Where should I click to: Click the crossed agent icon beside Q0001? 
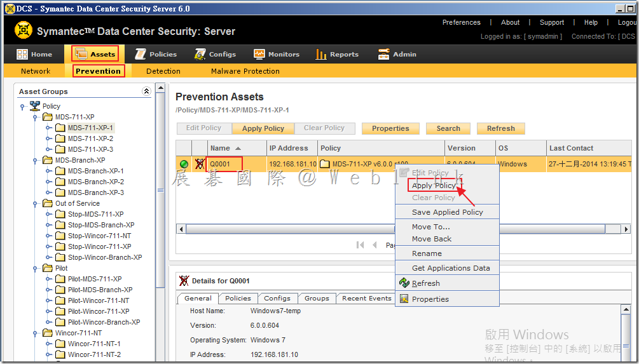coord(199,164)
